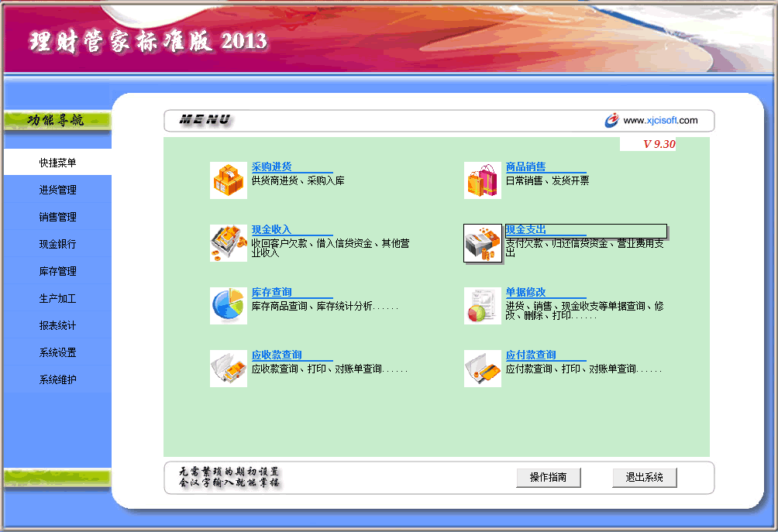The width and height of the screenshot is (778, 532).
Task: Click the 操作指南 guide button
Action: [x=549, y=477]
